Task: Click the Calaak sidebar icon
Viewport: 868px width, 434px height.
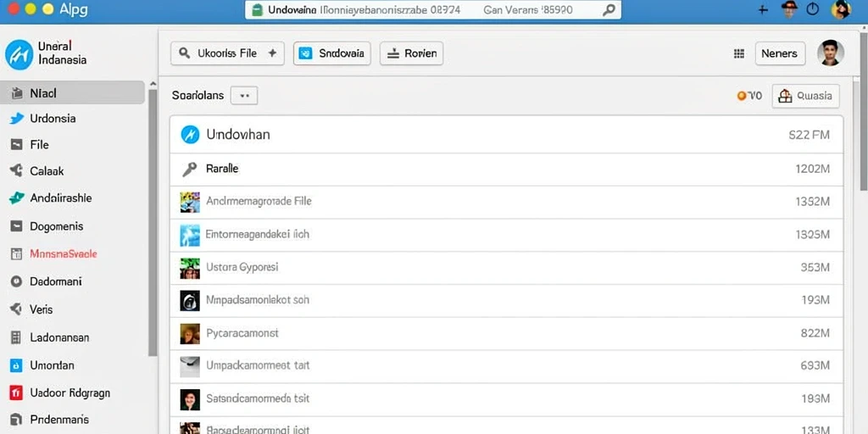Action: (17, 171)
